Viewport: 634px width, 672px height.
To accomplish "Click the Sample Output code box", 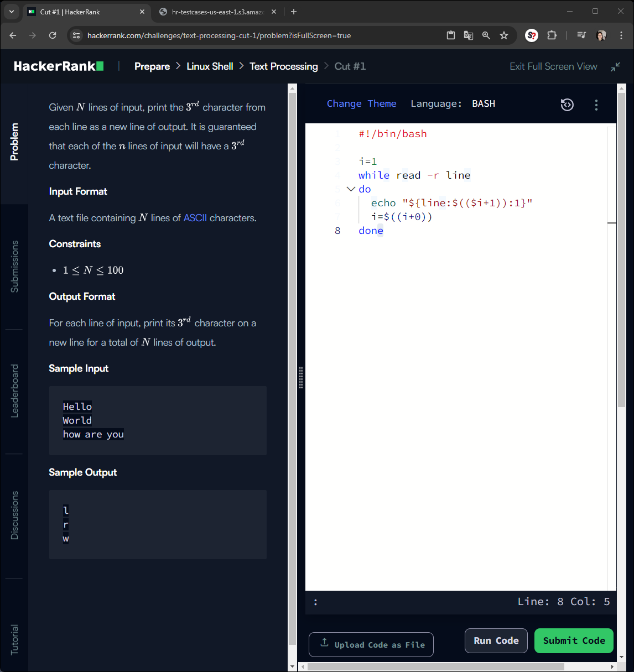I will [x=158, y=525].
